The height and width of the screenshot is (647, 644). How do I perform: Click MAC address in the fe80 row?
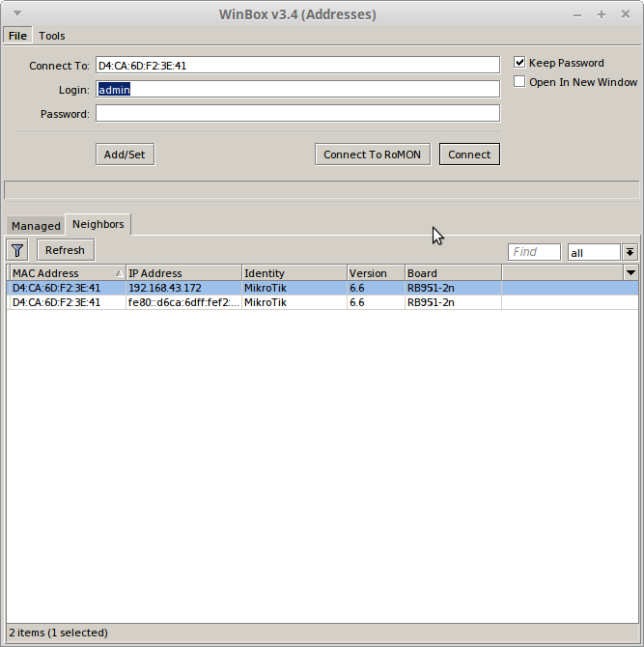tap(57, 302)
